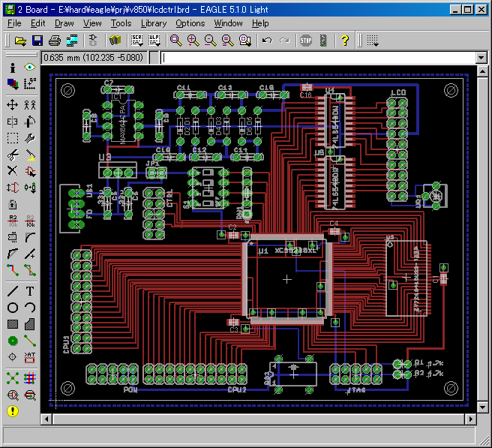The image size is (492, 448).
Task: Zoom out of the board view
Action: tap(210, 41)
